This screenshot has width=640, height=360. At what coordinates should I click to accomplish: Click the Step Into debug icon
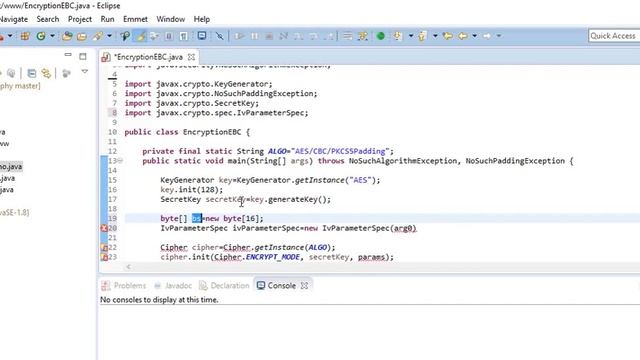(298, 36)
